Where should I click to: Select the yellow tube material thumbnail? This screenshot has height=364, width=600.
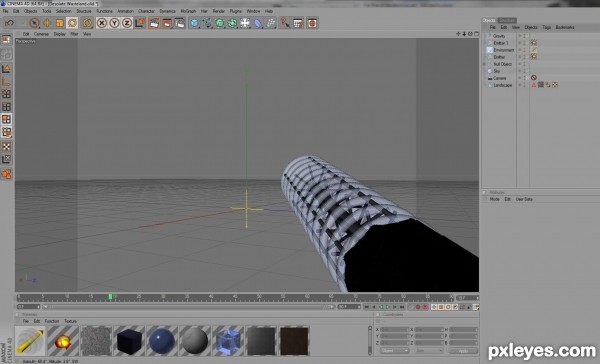coord(30,341)
